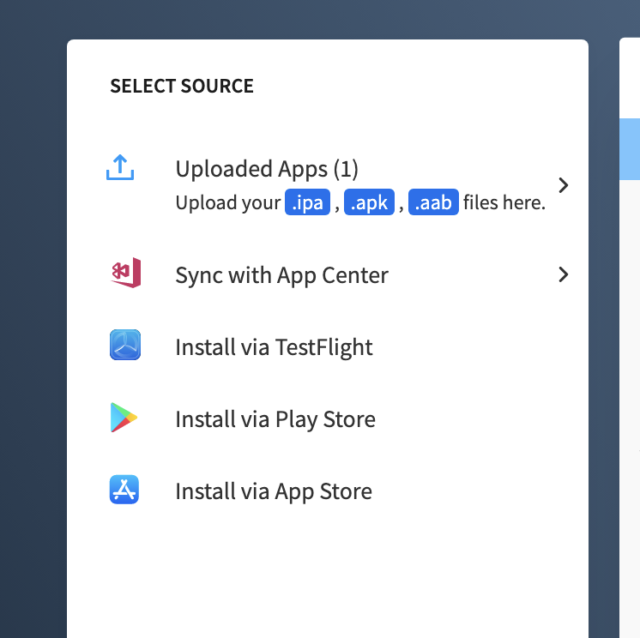
Task: Click the Google Play Store triangle icon
Action: (124, 417)
